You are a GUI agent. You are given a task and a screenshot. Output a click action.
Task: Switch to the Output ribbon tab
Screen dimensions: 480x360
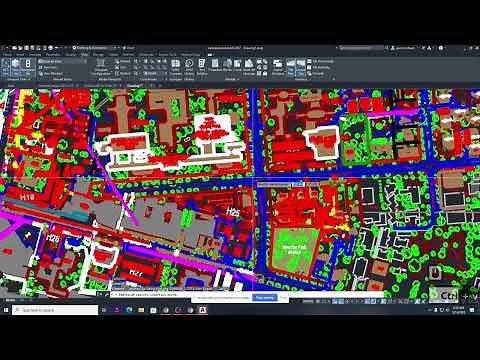113,54
